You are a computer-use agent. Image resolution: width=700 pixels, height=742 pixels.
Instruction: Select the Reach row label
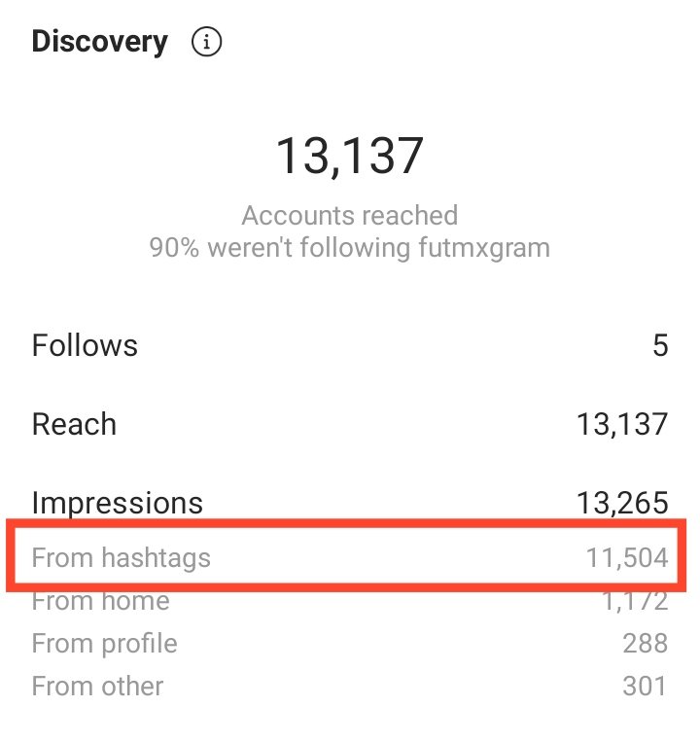pyautogui.click(x=74, y=424)
